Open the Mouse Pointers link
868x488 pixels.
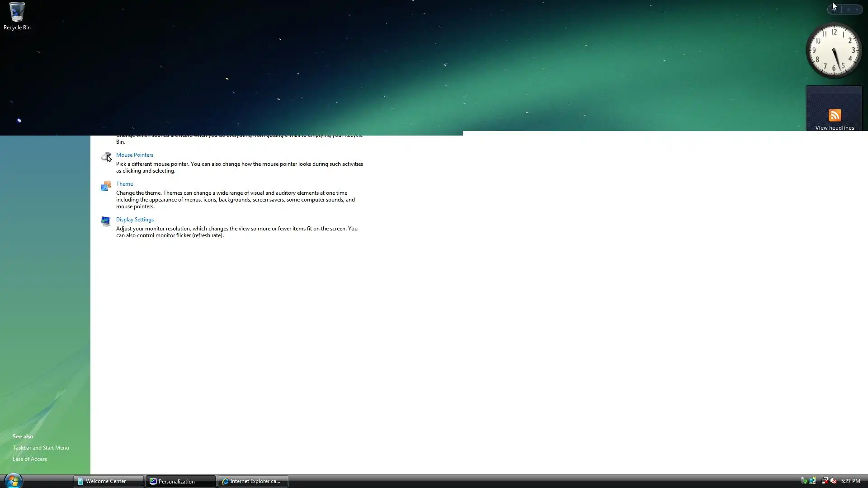[134, 155]
